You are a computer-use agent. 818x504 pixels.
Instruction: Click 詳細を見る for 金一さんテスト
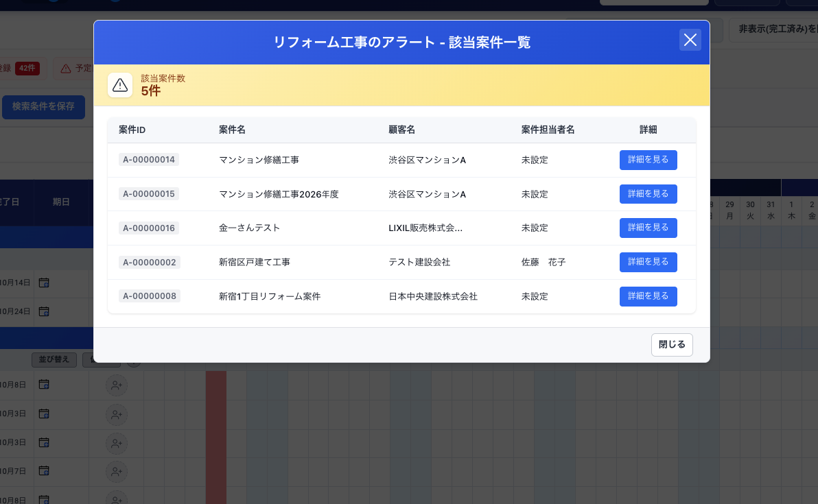(x=648, y=228)
